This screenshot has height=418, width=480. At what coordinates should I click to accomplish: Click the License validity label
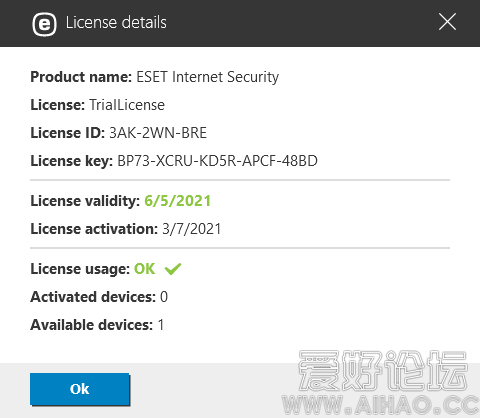[85, 201]
